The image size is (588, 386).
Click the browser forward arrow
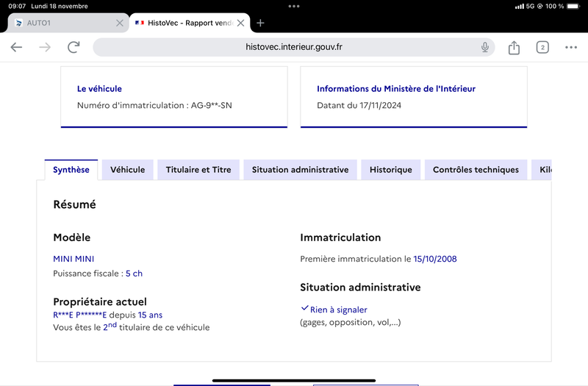[x=45, y=47]
